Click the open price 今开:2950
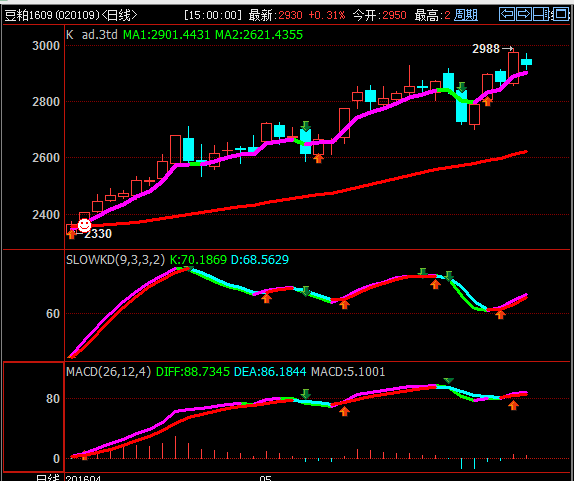Image resolution: width=574 pixels, height=481 pixels. point(380,15)
